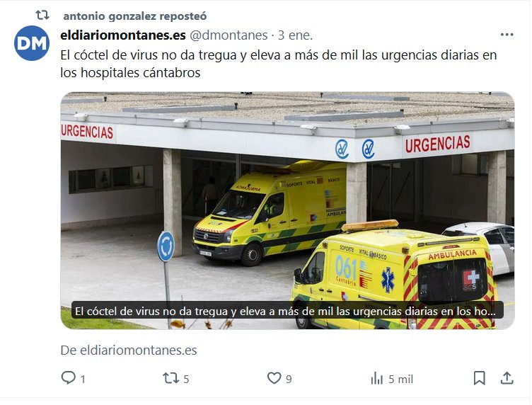
Task: Open the ambulance article image card
Action: (x=287, y=210)
